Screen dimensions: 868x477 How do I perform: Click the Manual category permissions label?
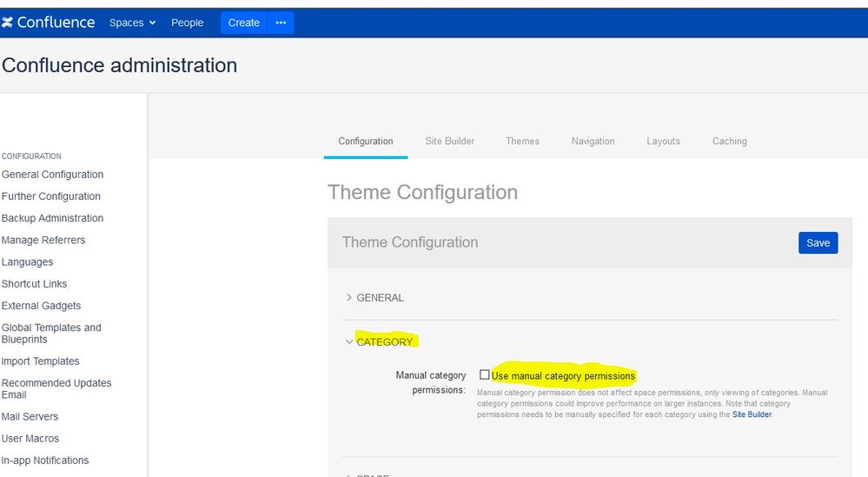(431, 382)
